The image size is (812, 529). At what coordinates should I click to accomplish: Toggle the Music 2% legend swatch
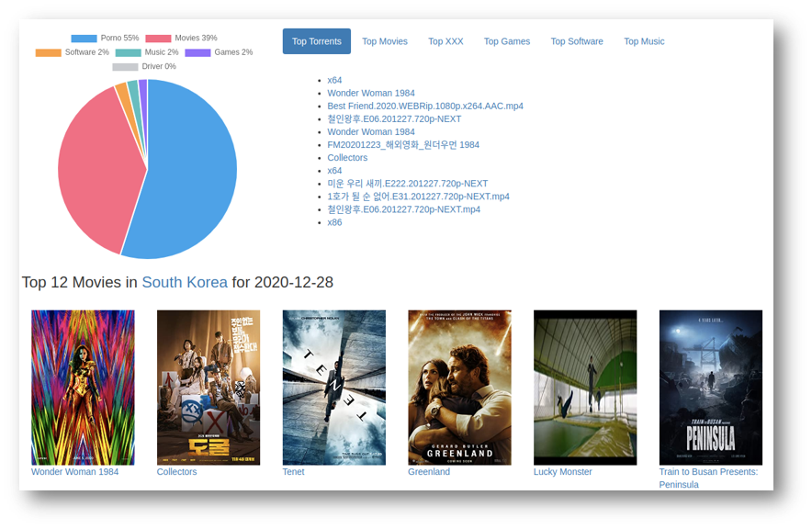(x=129, y=52)
